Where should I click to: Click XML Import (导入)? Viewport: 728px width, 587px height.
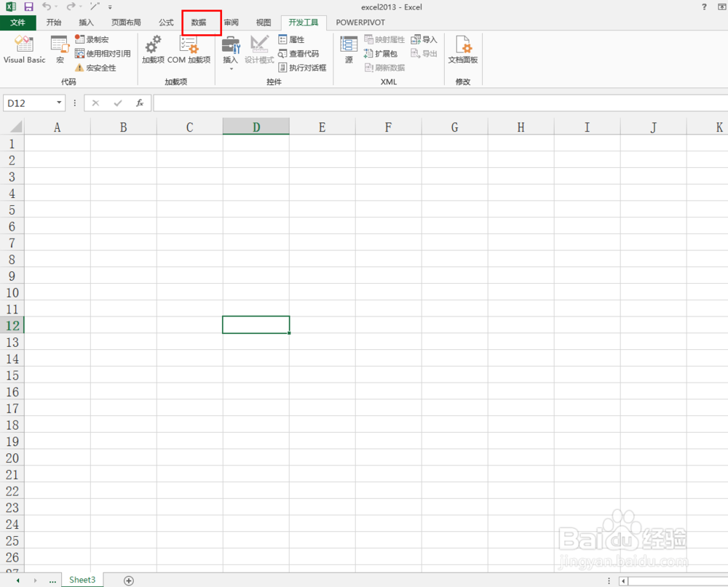point(424,39)
